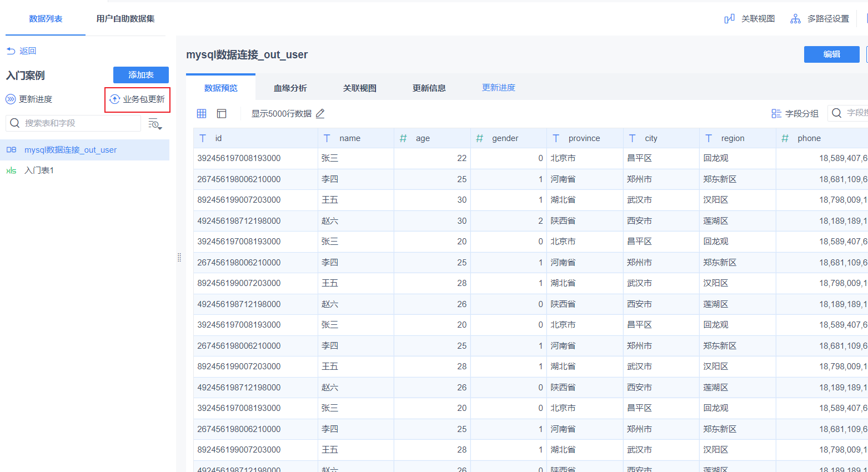Image resolution: width=868 pixels, height=472 pixels.
Task: Select table mysql数据连接_out_user in sidebar
Action: pyautogui.click(x=84, y=150)
